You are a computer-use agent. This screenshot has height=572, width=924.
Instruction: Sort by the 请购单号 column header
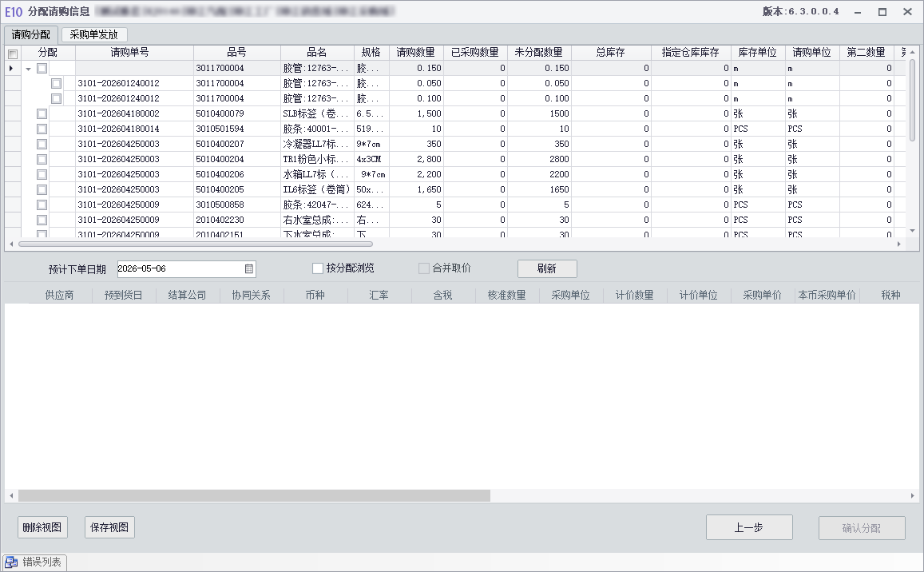click(134, 53)
